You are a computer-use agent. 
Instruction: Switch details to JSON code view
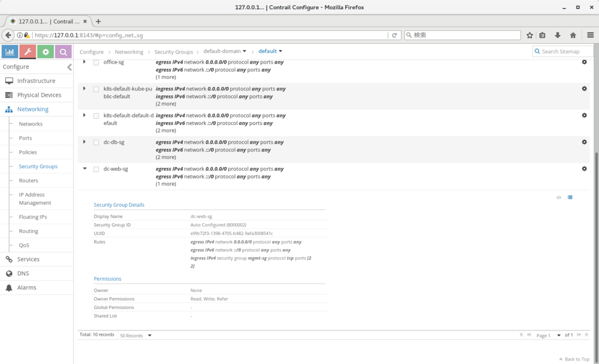(559, 197)
